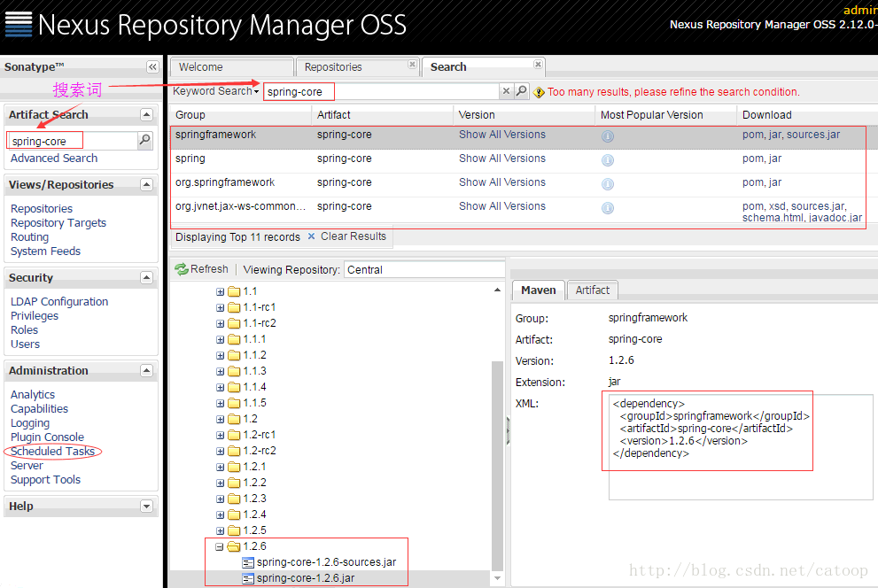Collapse the Artifact Search panel

tap(146, 115)
